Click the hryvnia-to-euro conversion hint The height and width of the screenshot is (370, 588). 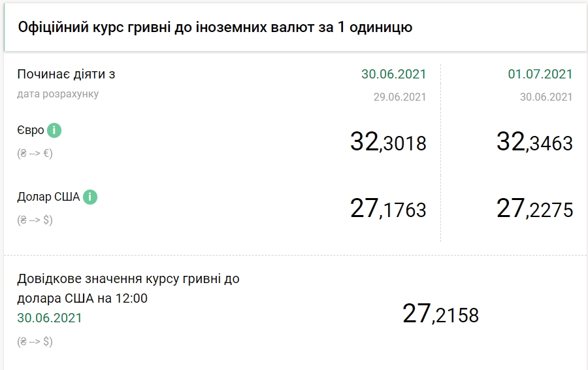35,153
